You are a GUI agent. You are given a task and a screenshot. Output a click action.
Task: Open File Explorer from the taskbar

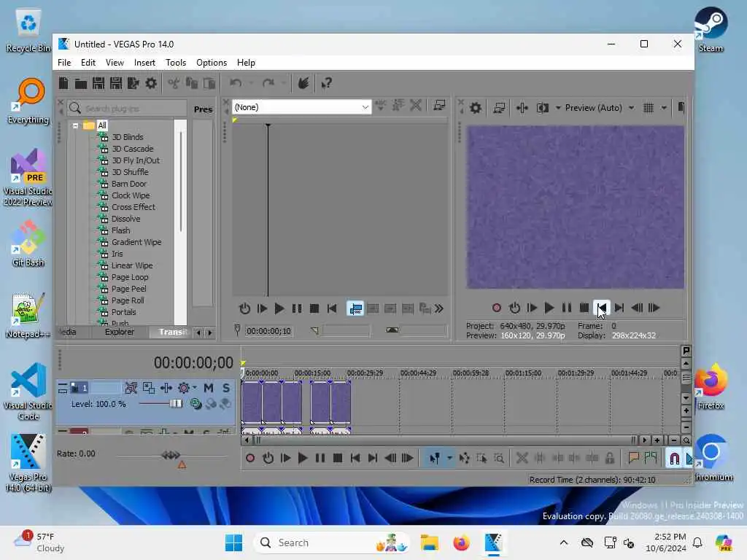429,542
